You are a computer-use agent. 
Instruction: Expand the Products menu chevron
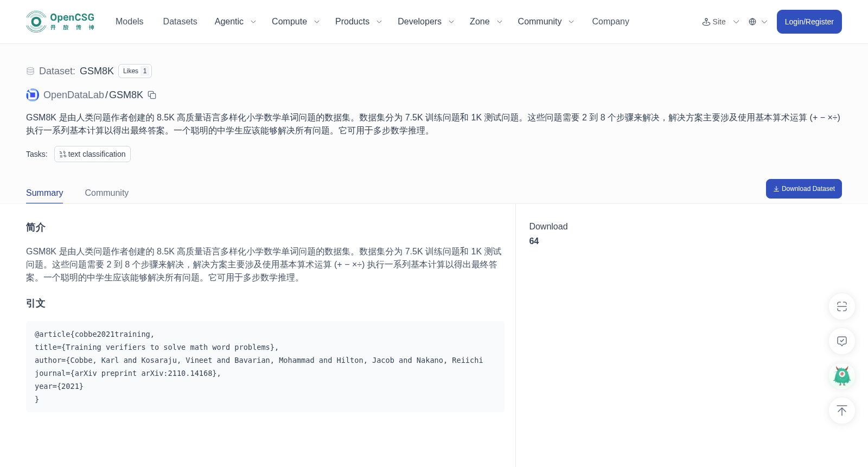point(379,22)
